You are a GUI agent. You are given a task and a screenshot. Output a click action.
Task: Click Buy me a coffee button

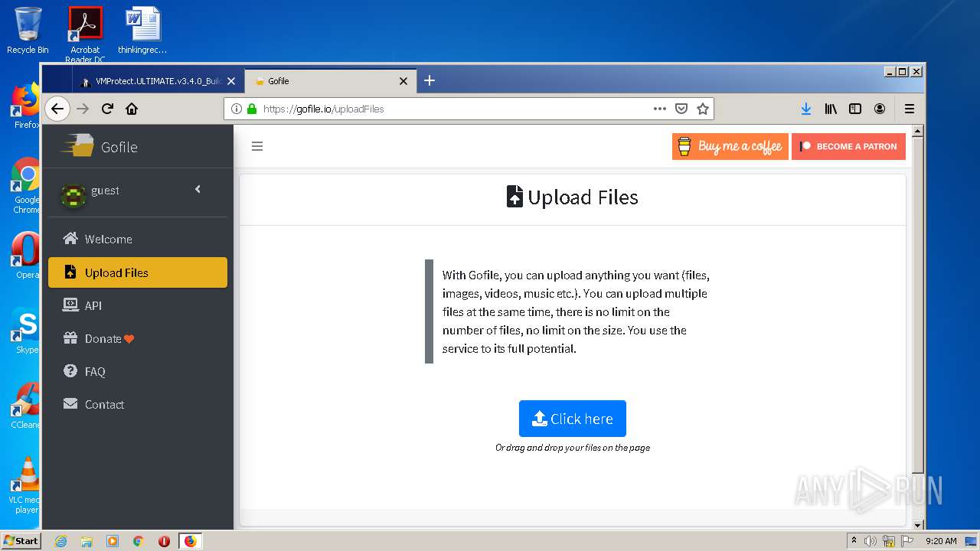[x=730, y=146]
